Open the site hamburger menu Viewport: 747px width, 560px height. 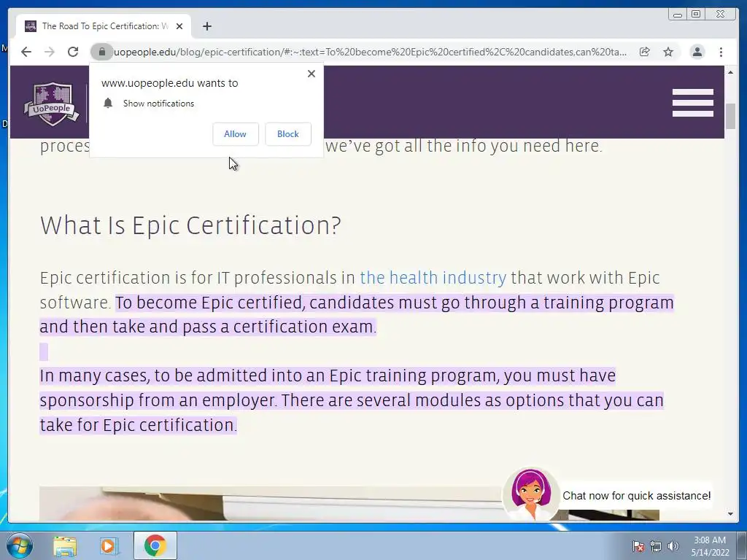tap(693, 102)
